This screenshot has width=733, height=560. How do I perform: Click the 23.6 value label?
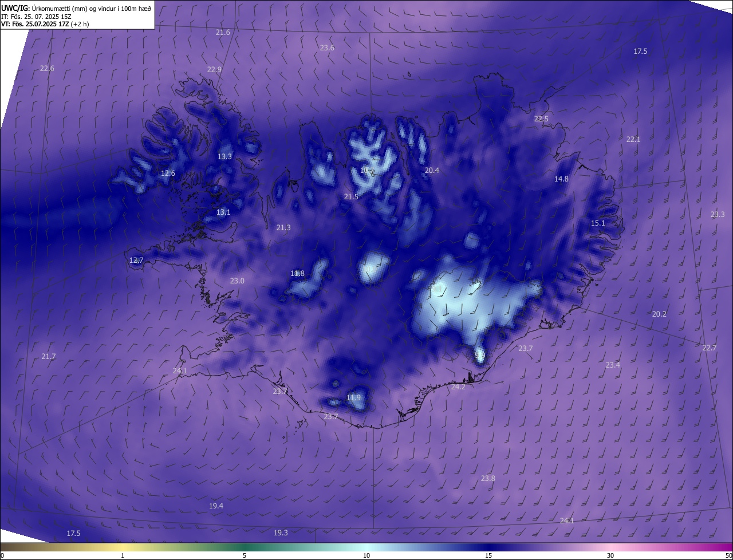click(x=327, y=48)
